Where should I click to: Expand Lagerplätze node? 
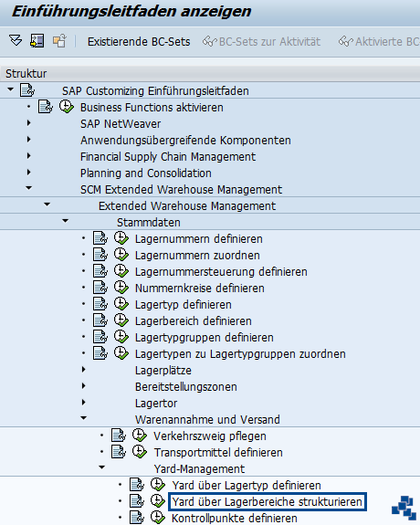[x=84, y=370]
